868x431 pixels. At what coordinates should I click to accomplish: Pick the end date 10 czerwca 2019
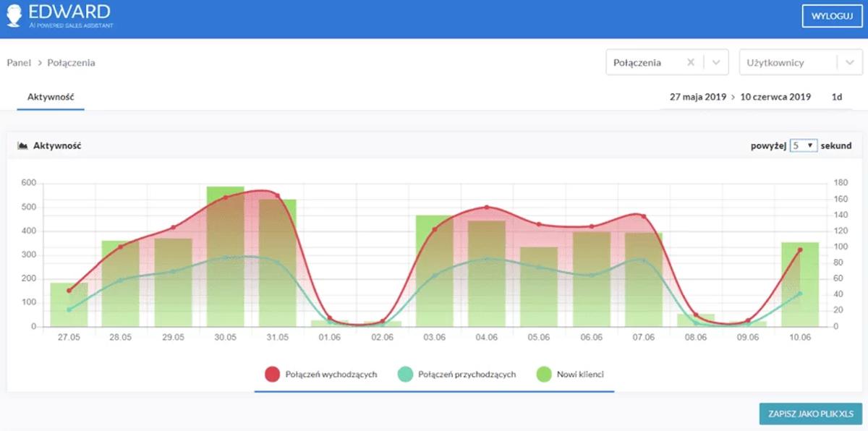(775, 97)
